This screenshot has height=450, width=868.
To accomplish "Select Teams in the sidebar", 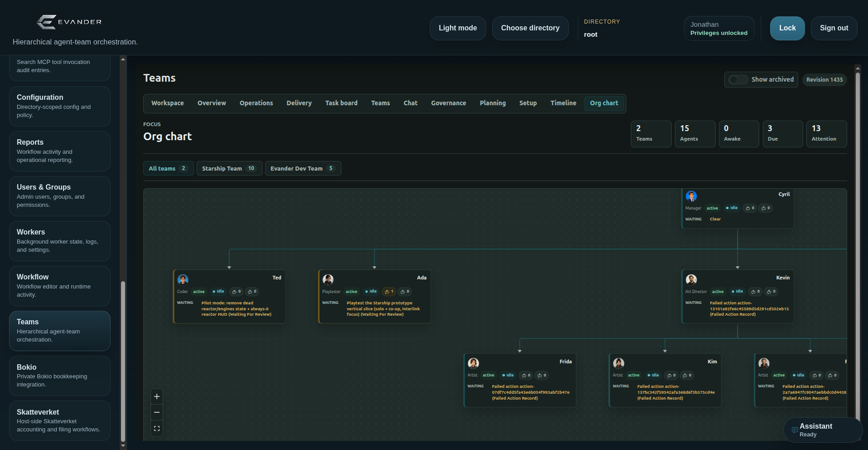I will [x=60, y=331].
